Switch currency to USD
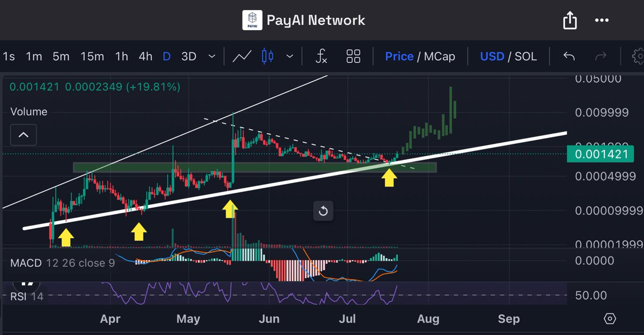This screenshot has height=335, width=644. click(x=492, y=56)
